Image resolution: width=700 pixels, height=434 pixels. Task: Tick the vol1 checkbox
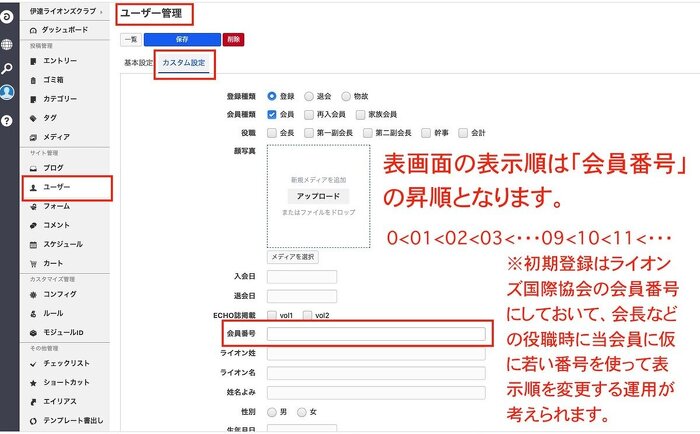pyautogui.click(x=272, y=315)
